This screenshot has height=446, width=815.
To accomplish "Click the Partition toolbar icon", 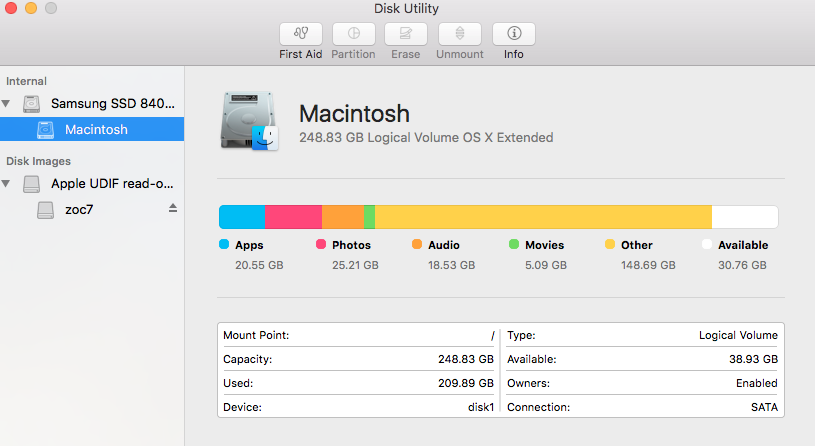I will coord(353,34).
